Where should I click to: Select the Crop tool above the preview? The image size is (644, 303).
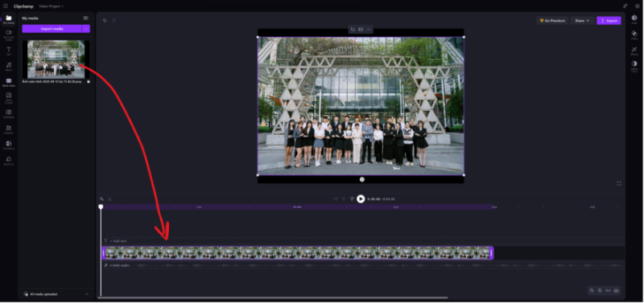click(x=353, y=29)
